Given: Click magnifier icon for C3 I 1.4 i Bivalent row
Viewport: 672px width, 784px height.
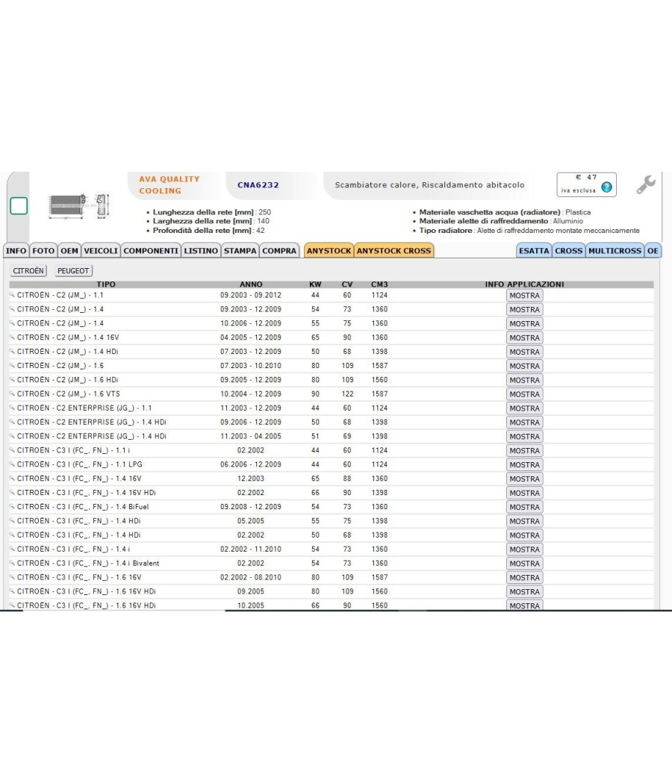Looking at the screenshot, I should [12, 563].
